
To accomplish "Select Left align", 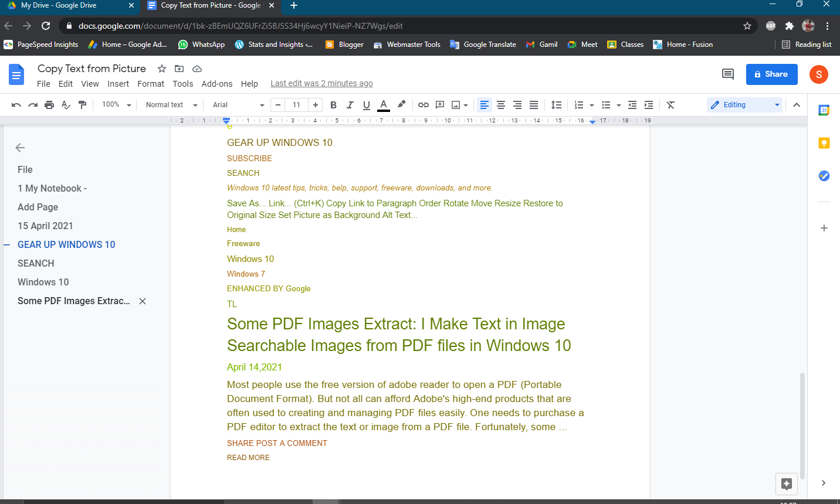I will click(x=485, y=105).
